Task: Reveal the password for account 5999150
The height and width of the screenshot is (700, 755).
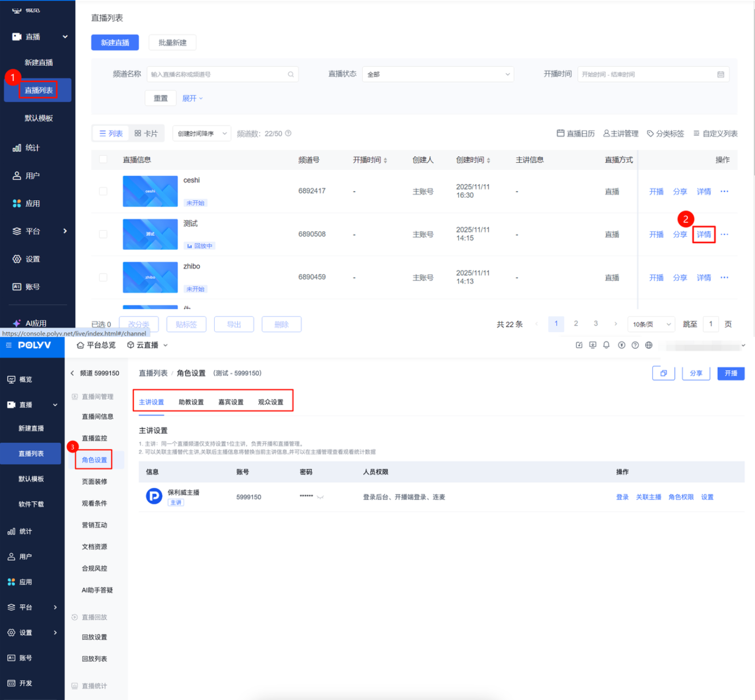Action: coord(320,497)
